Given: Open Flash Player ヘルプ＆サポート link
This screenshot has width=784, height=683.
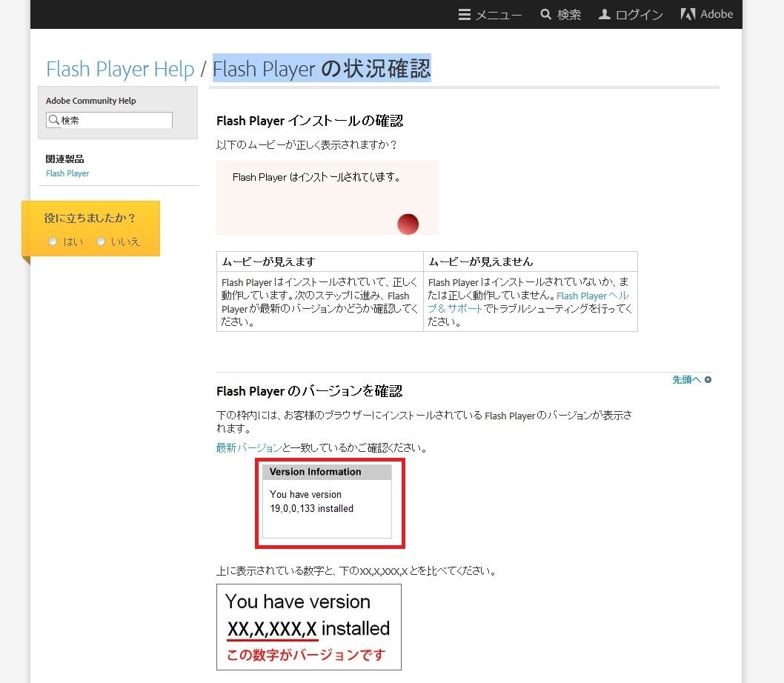Looking at the screenshot, I should [528, 302].
